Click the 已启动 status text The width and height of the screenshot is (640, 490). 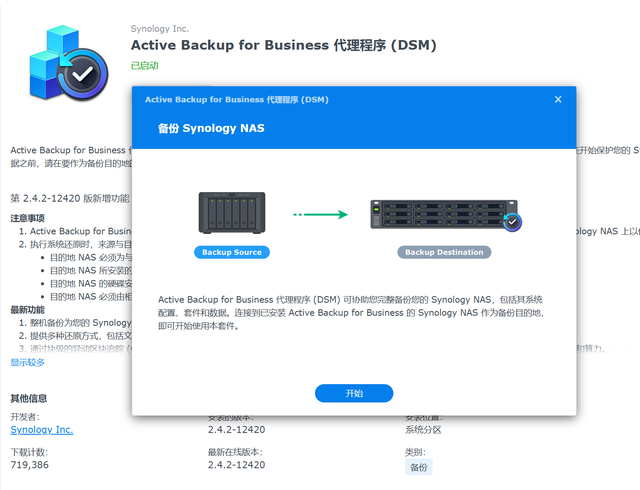point(144,65)
